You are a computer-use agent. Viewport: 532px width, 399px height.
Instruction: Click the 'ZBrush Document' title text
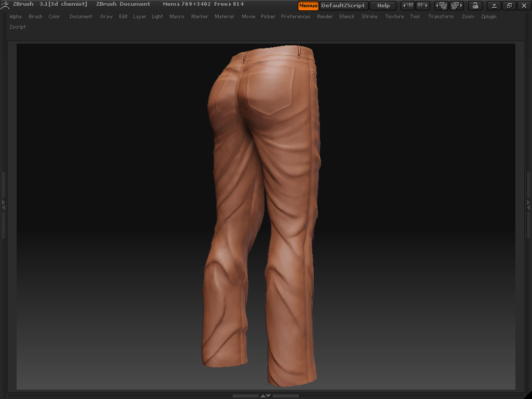[123, 4]
